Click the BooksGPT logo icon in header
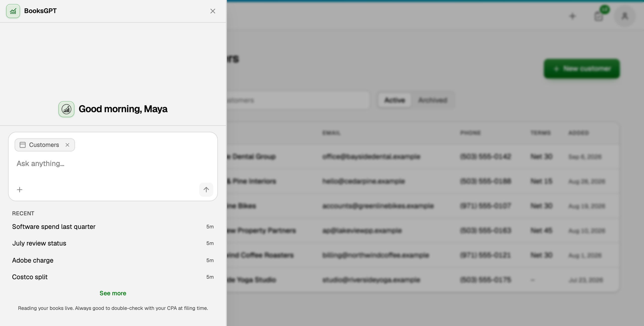This screenshot has height=326, width=644. tap(13, 11)
